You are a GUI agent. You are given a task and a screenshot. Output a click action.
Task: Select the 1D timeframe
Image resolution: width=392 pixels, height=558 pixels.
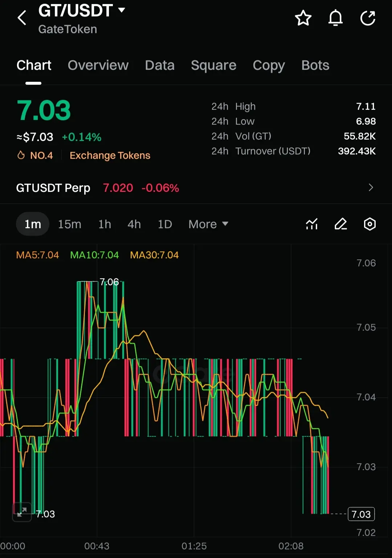165,224
